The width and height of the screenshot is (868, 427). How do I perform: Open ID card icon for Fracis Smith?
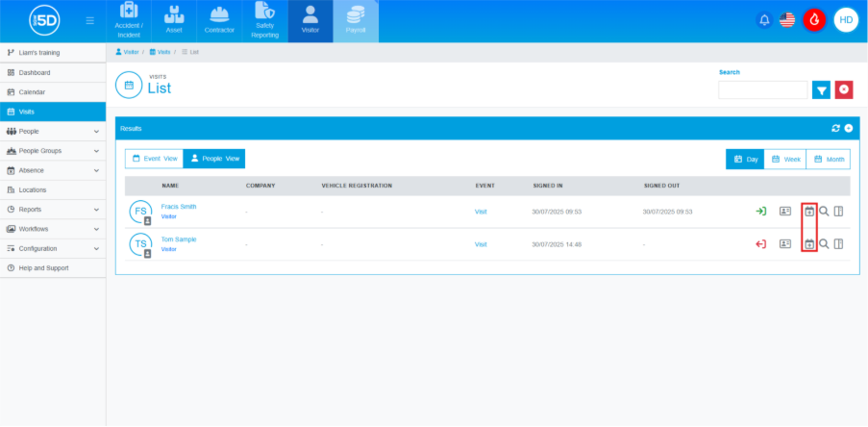point(785,212)
